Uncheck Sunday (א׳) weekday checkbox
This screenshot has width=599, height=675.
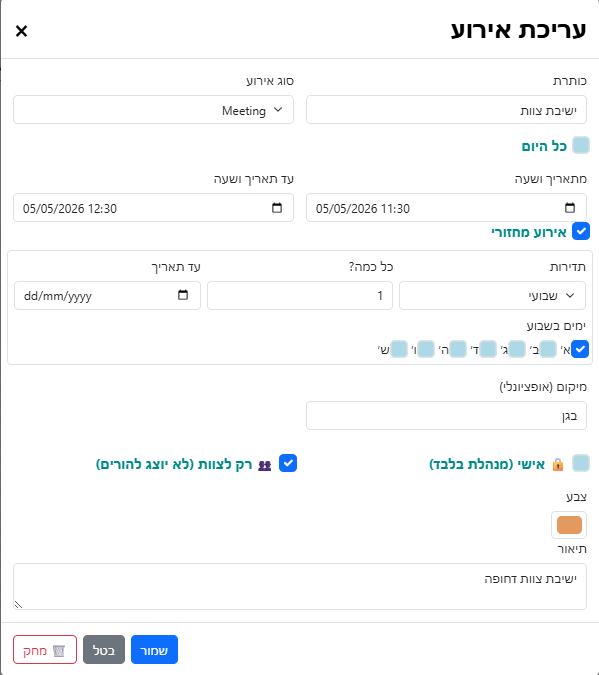pos(580,349)
